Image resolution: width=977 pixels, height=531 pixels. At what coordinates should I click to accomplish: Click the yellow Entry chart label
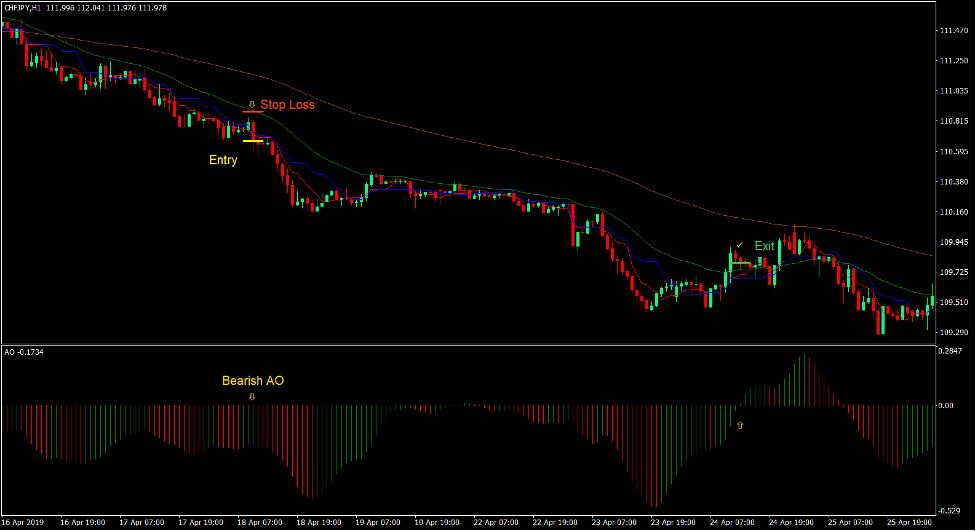[x=223, y=160]
